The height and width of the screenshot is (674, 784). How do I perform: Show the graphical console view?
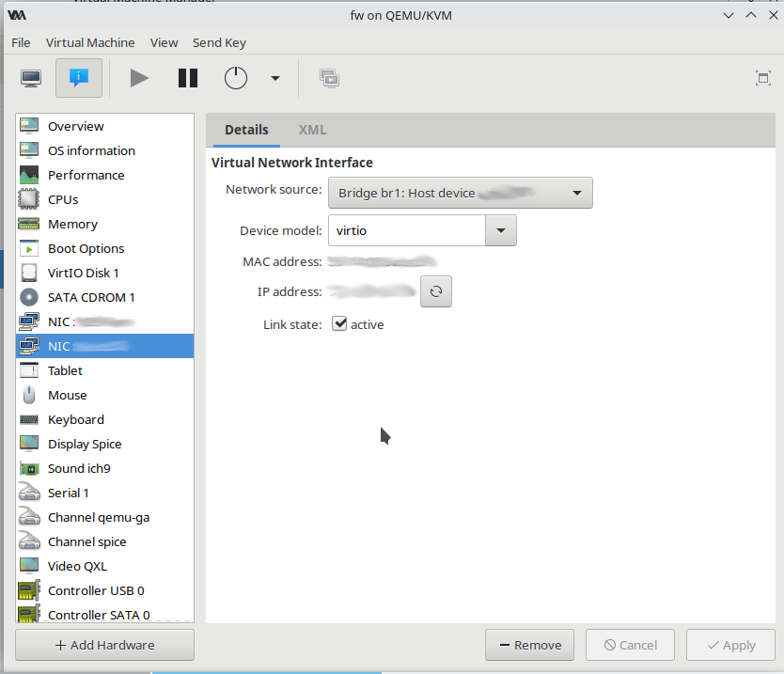(x=31, y=78)
